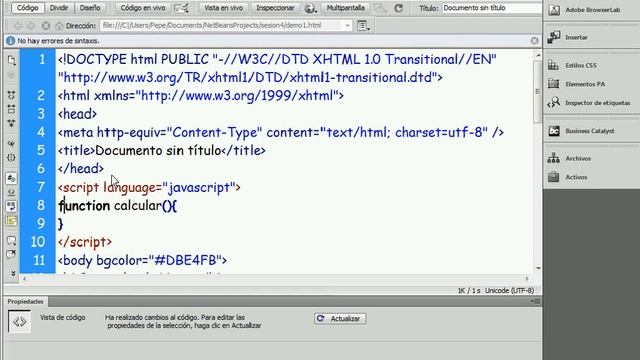
Task: Collapse selection icon in coding toolbar
Action: (x=11, y=109)
